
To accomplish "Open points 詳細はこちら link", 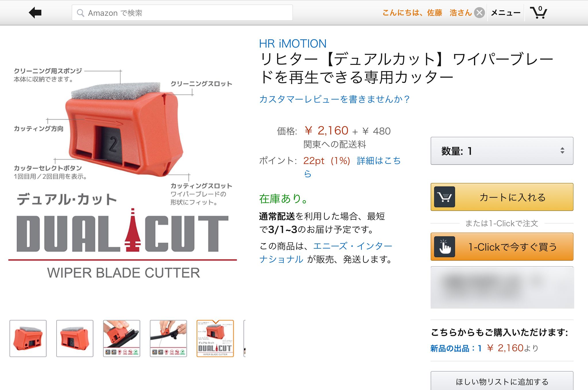I will pos(378,161).
